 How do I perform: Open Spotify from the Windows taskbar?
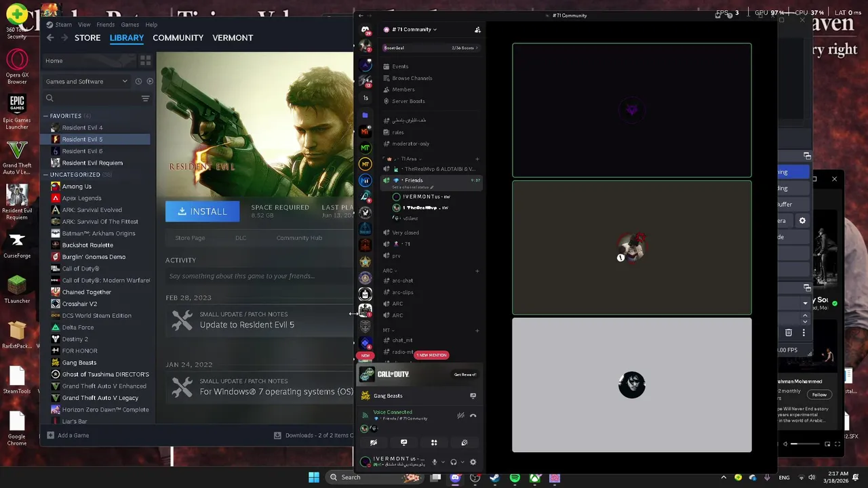click(515, 478)
